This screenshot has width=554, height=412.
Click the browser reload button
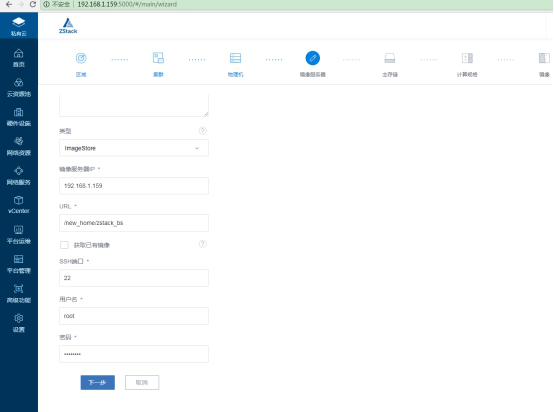[x=33, y=4]
